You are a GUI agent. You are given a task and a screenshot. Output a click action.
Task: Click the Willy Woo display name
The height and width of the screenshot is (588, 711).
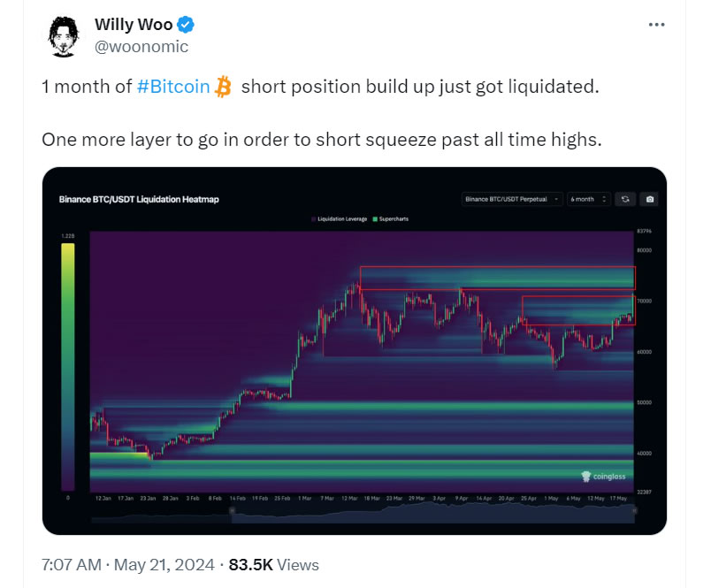tap(134, 25)
